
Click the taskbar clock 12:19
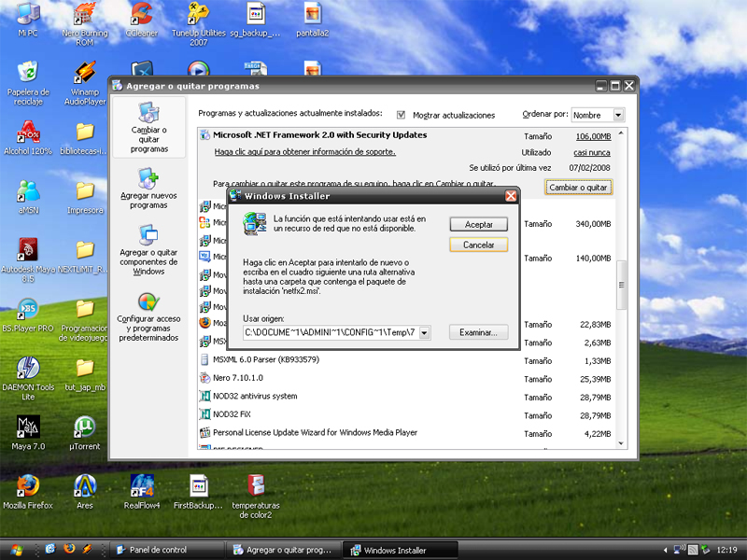[726, 550]
